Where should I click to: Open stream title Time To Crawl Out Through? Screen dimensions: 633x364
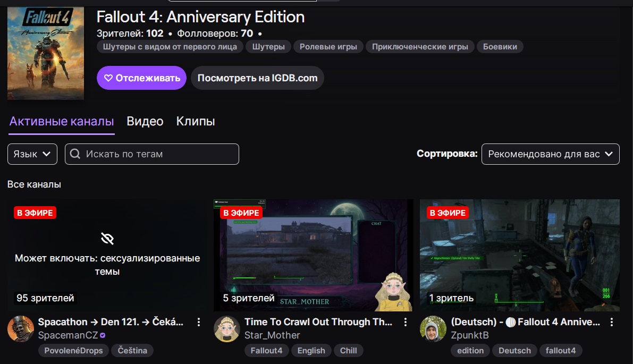click(318, 322)
